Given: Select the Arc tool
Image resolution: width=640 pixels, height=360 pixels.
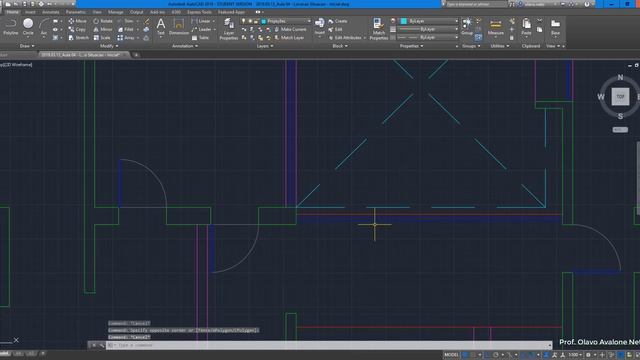Looking at the screenshot, I should tap(44, 27).
